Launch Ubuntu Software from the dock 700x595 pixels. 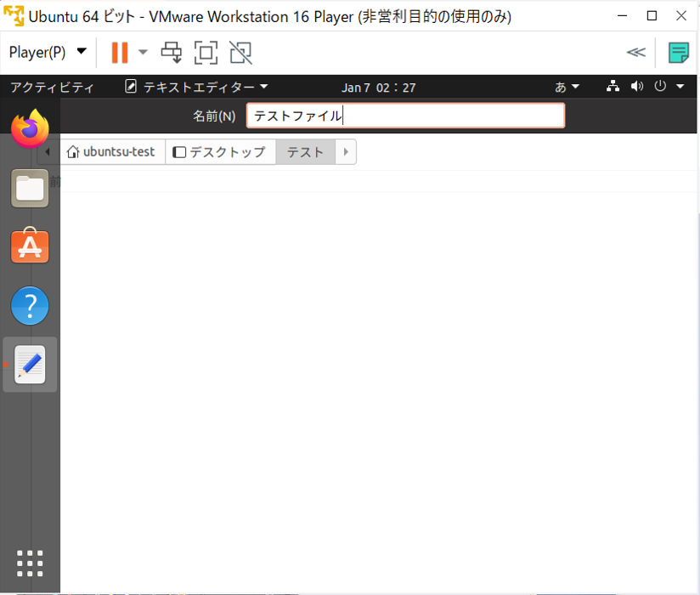pos(30,246)
